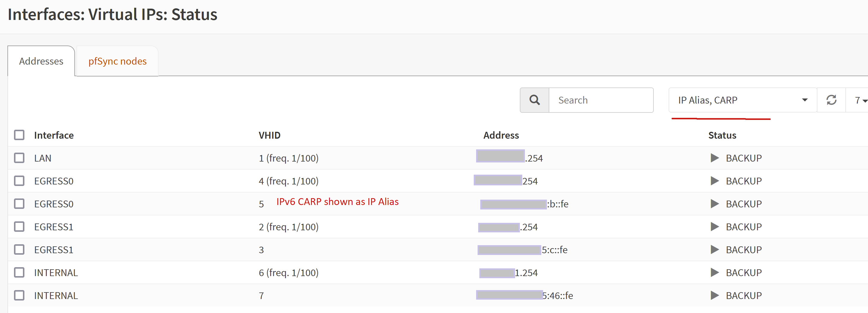Open the items-per-page dropdown showing 7
Image resolution: width=868 pixels, height=313 pixels.
click(858, 100)
